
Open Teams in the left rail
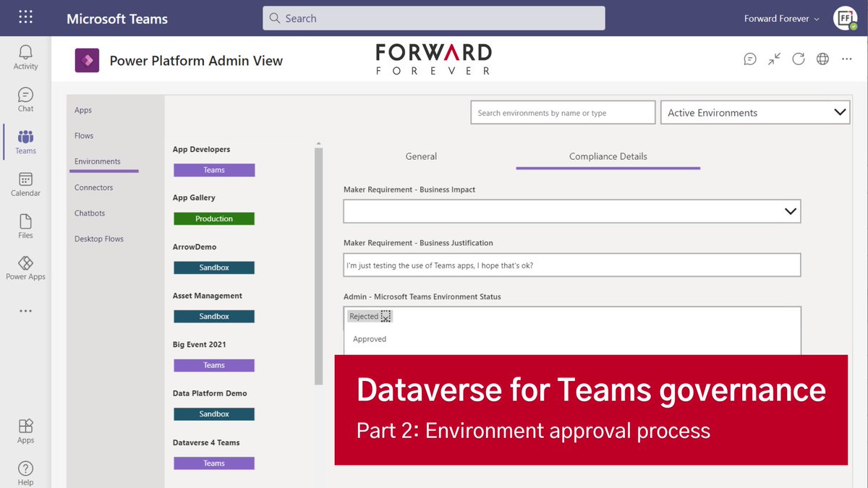click(x=25, y=142)
